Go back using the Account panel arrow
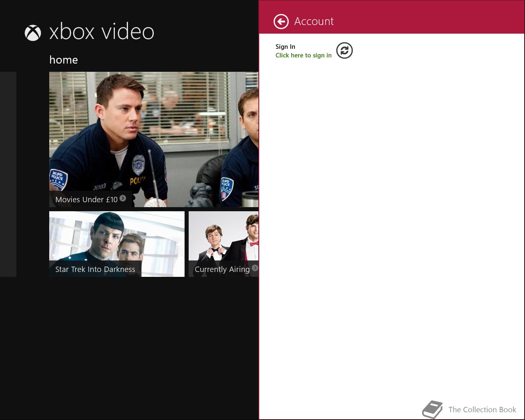Image resolution: width=525 pixels, height=420 pixels. pos(281,22)
